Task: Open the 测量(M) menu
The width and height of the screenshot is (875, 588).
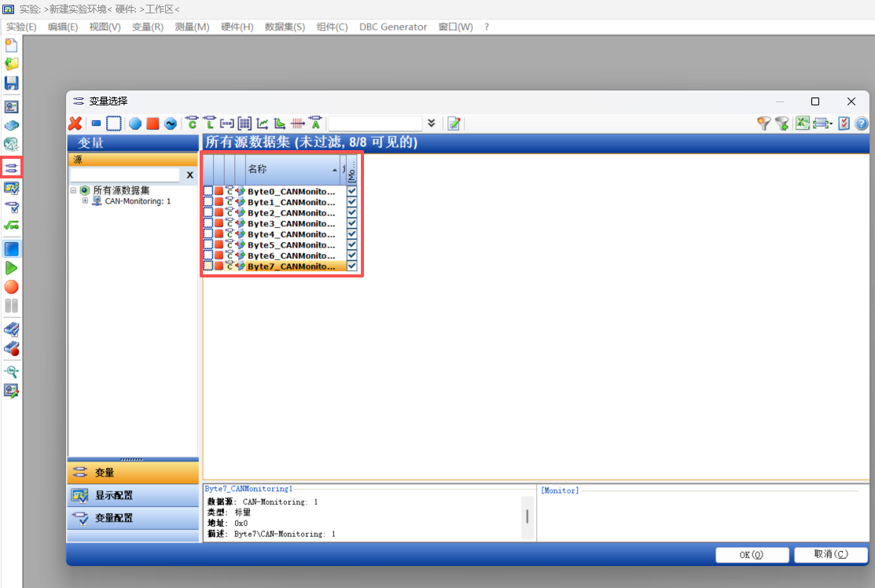Action: pyautogui.click(x=192, y=27)
